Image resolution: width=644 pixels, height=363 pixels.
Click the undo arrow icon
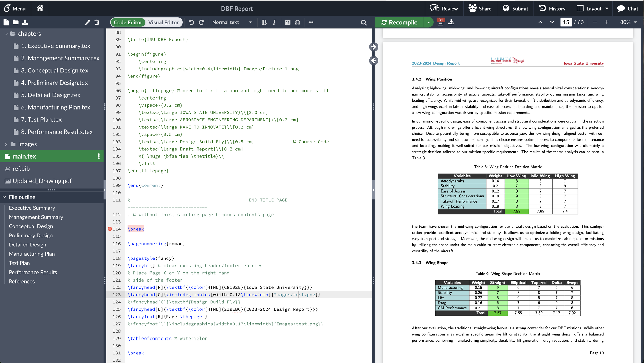[x=191, y=22]
